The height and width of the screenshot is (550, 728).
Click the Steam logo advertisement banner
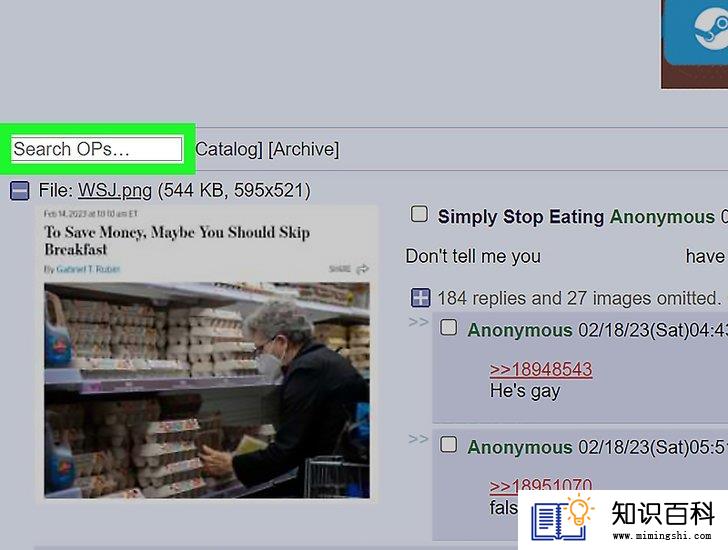(x=695, y=44)
